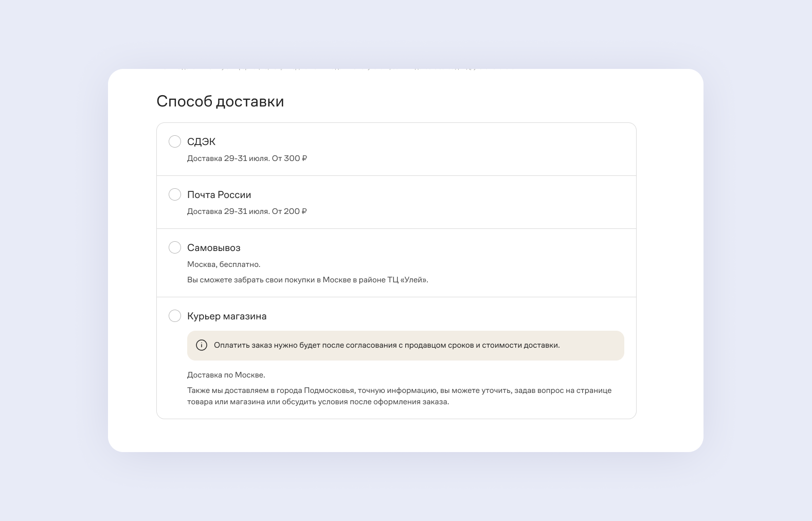Click the Почта России label text

219,194
